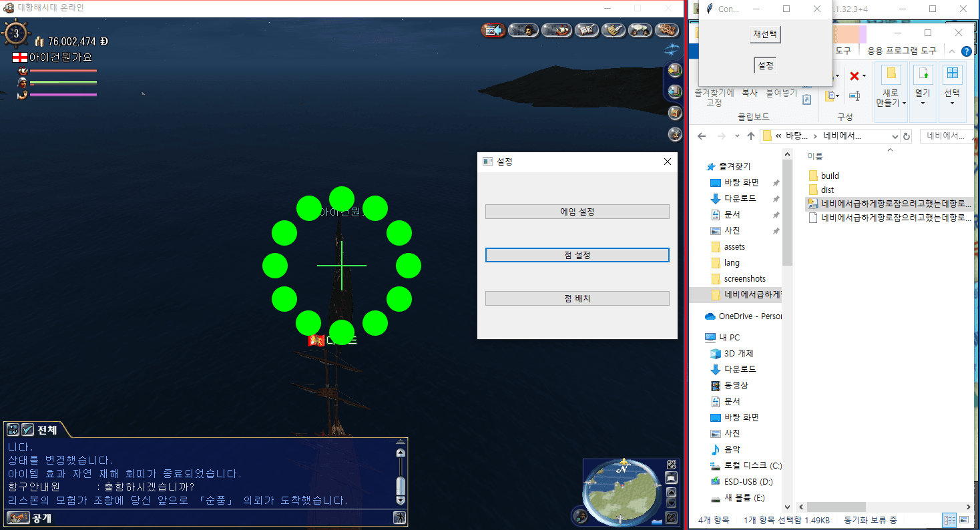
Task: Click the blue sparkle swirl icon below toolbar
Action: tap(672, 49)
